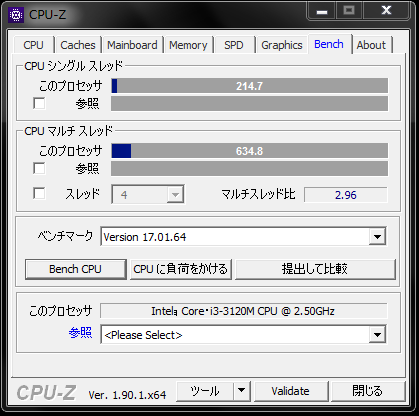Screen dimensions: 419x416
Task: View the Graphics tab
Action: click(x=282, y=45)
